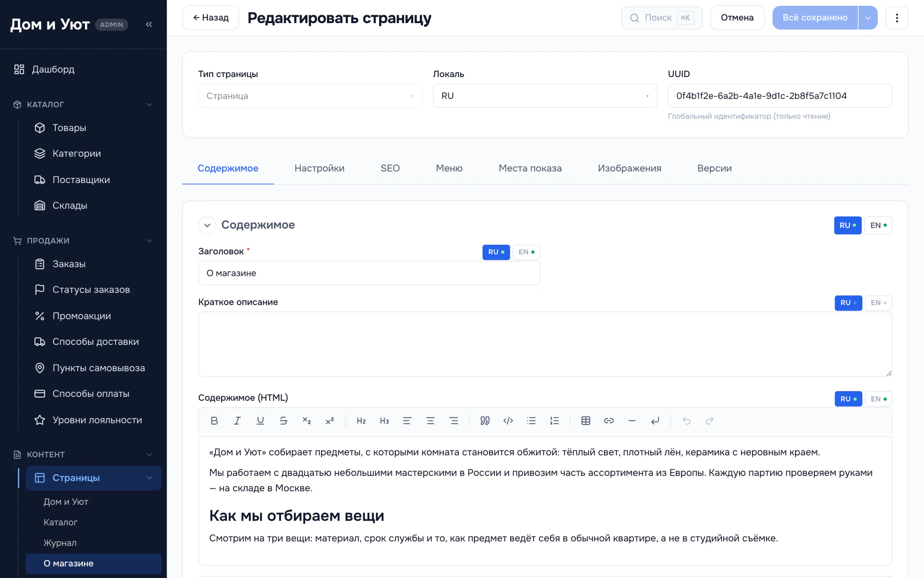Collapse the Страницы submenu

click(x=149, y=478)
